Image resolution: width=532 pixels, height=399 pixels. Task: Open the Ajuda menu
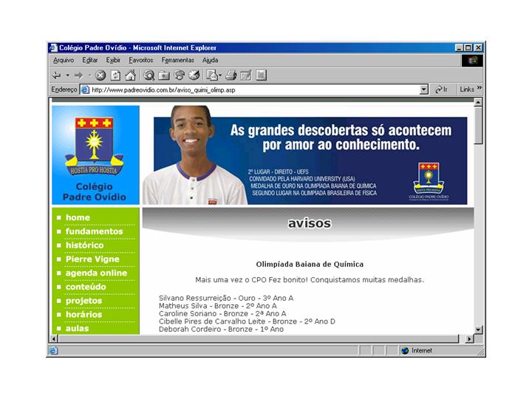pos(210,60)
